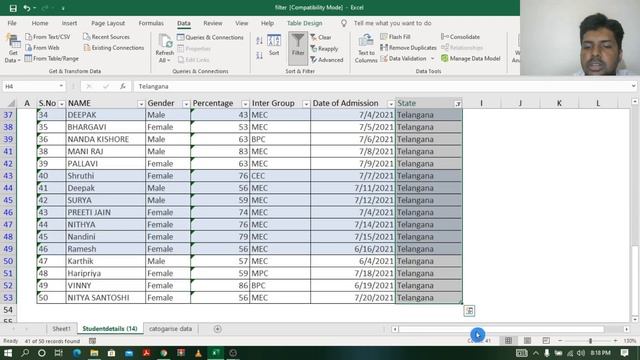Screen dimensions: 640x360
Task: Open the File menu
Action: pyautogui.click(x=12, y=23)
